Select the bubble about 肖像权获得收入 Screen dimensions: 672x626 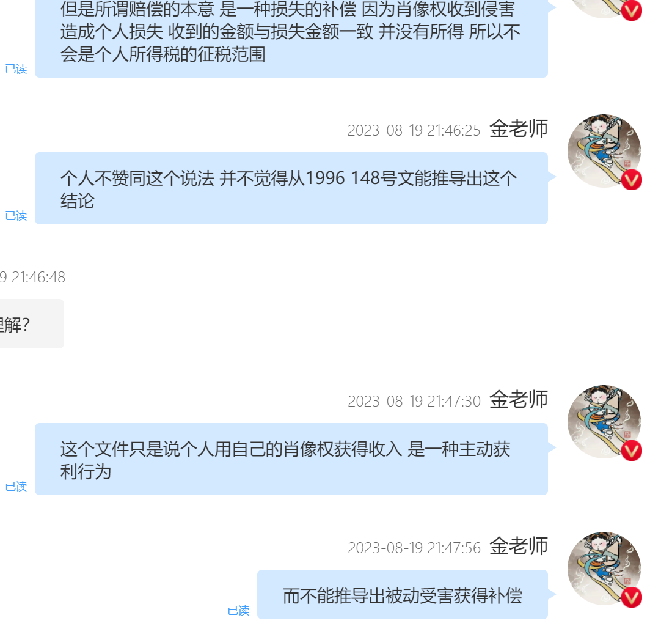[x=291, y=459]
